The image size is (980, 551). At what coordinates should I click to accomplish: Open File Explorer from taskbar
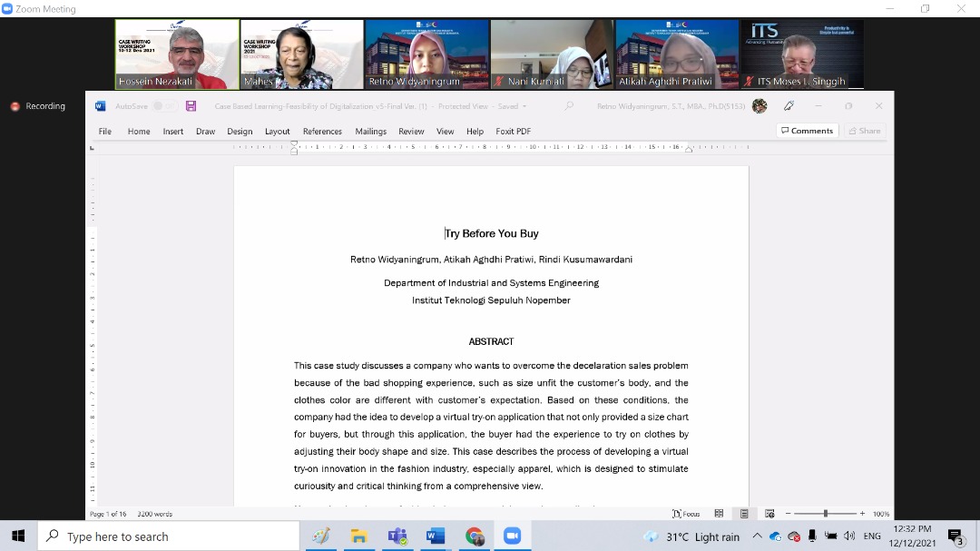[358, 536]
